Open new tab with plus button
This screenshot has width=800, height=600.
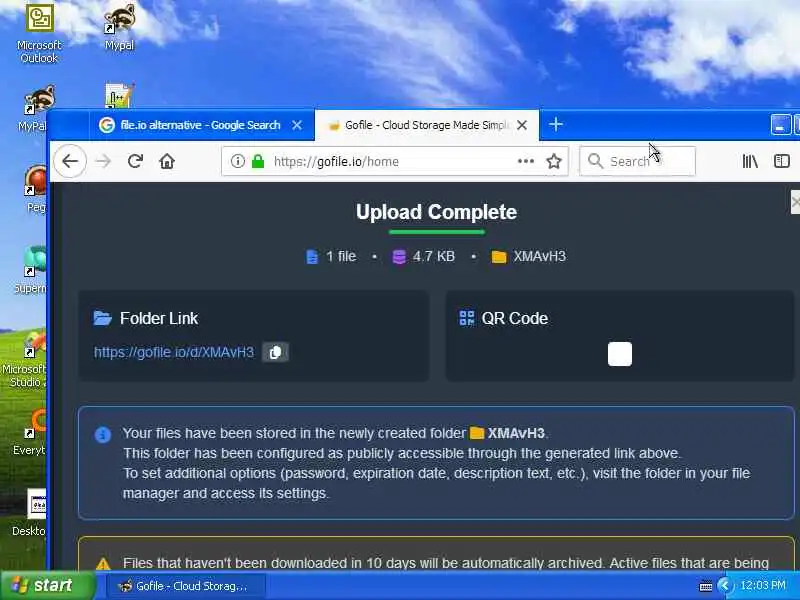(x=556, y=124)
